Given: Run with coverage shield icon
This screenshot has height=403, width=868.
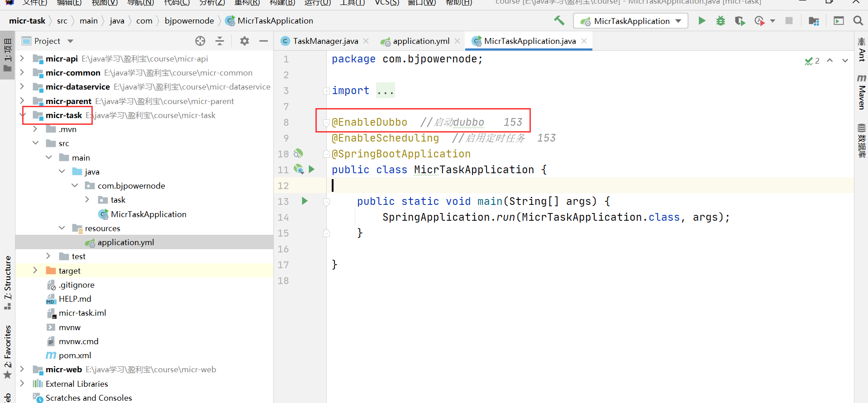Looking at the screenshot, I should [x=740, y=21].
